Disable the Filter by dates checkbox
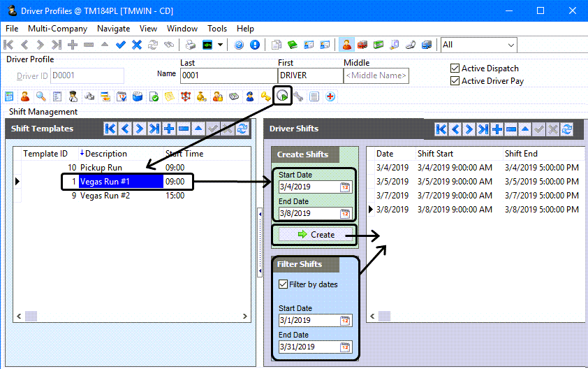Viewport: 588px width, 369px height. pyautogui.click(x=283, y=284)
